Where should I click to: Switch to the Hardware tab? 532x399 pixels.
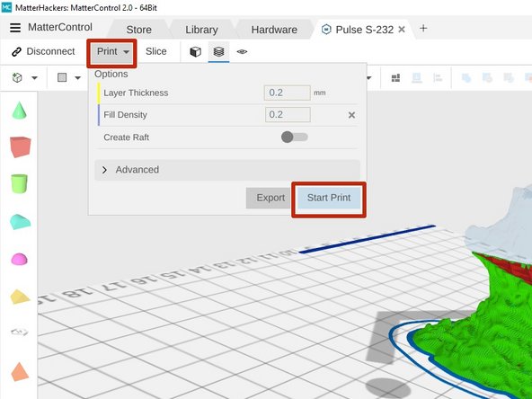click(274, 30)
